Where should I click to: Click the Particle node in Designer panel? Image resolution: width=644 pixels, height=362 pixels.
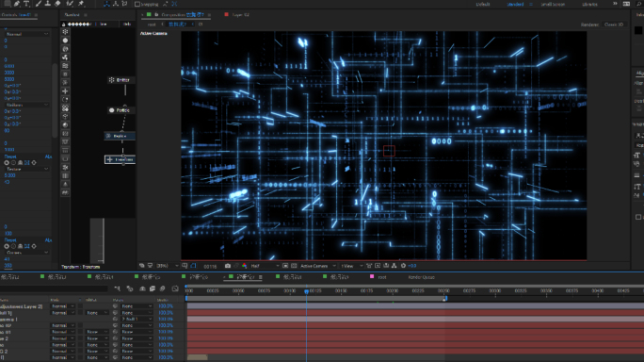[120, 110]
